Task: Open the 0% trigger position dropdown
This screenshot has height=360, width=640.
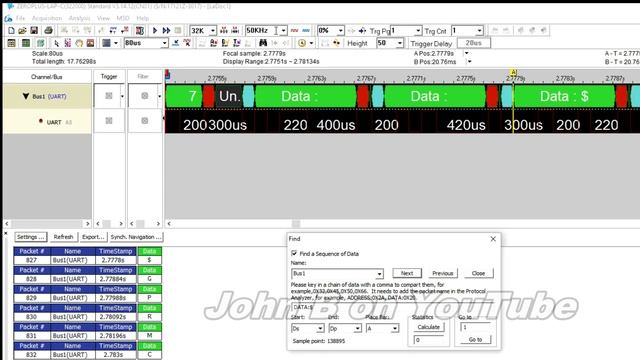Action: pos(340,31)
